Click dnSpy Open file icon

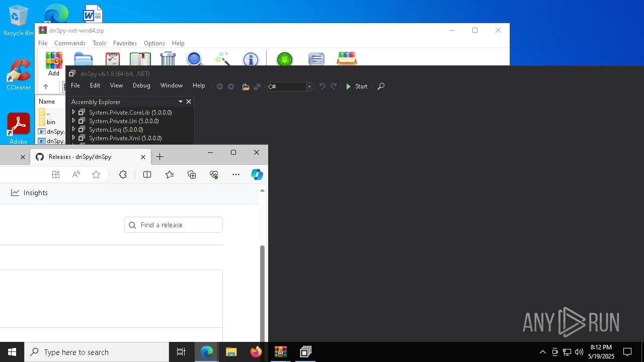(x=246, y=86)
